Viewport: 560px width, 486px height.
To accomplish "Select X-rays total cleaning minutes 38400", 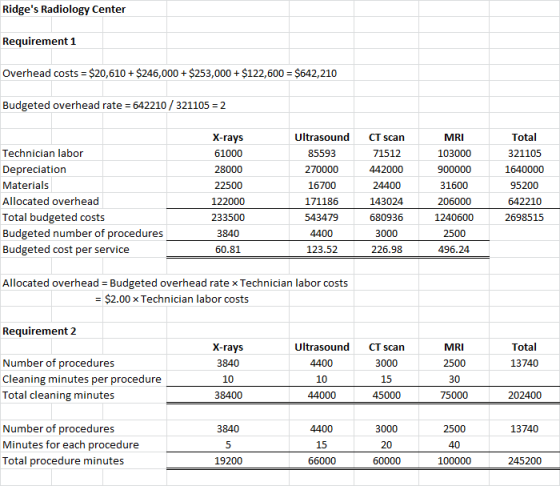I will [228, 396].
